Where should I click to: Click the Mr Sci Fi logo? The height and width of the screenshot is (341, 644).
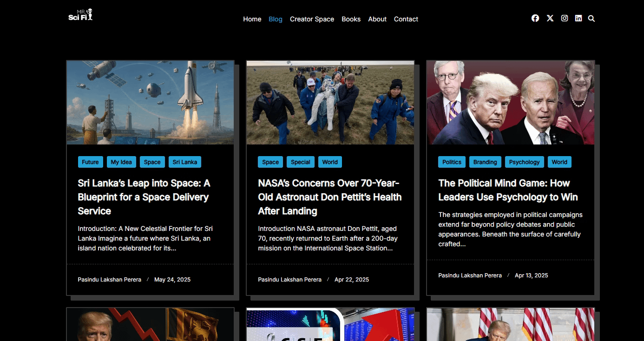[81, 15]
